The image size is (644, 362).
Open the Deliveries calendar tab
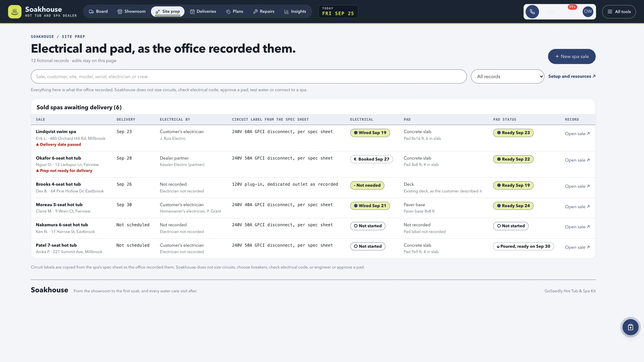point(203,12)
